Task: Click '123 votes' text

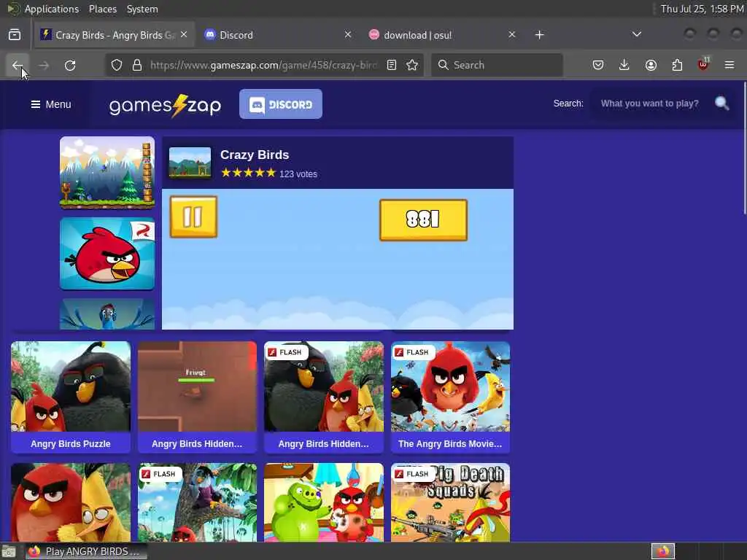Action: coord(298,174)
